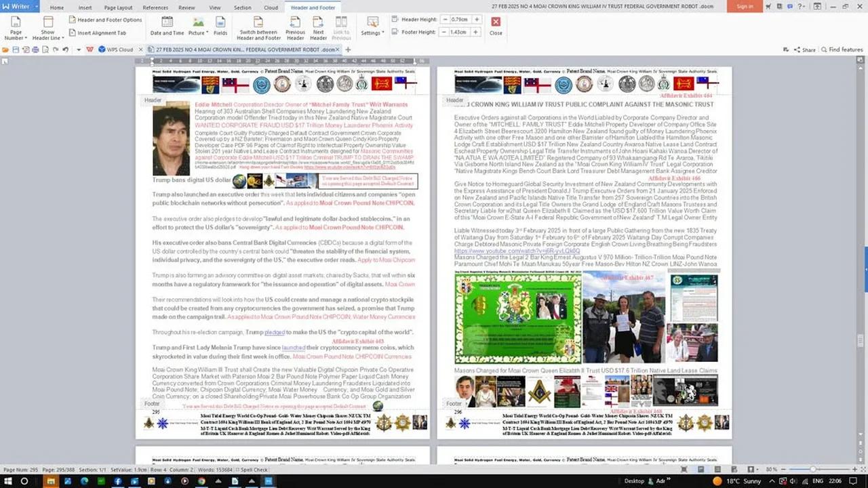Image resolution: width=868 pixels, height=488 pixels.
Task: Click the Header Height input field
Action: [x=461, y=20]
